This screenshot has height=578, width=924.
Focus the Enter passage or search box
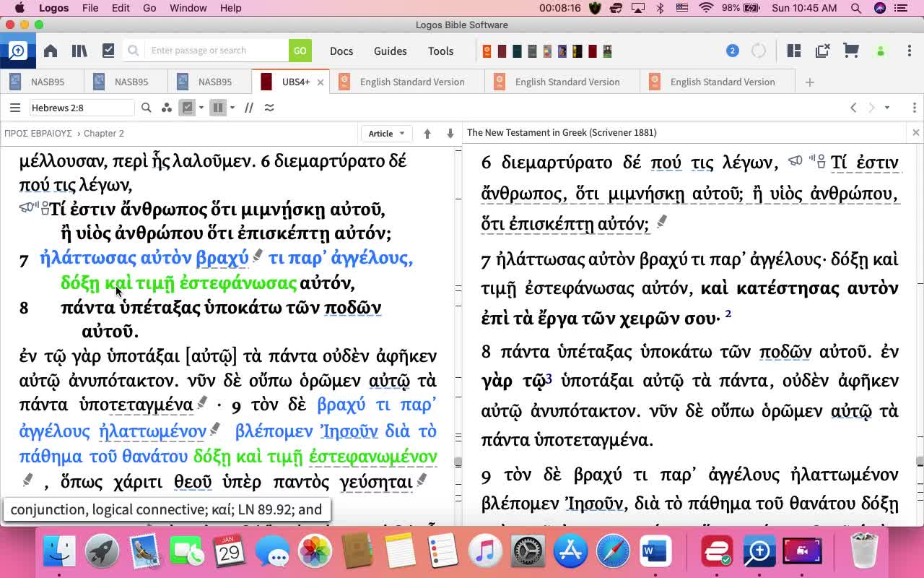[217, 51]
